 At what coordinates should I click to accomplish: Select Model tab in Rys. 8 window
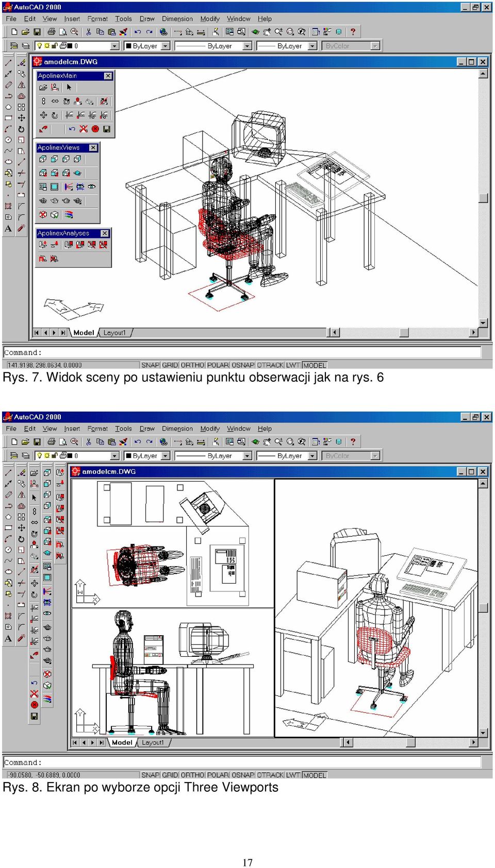coord(122,743)
